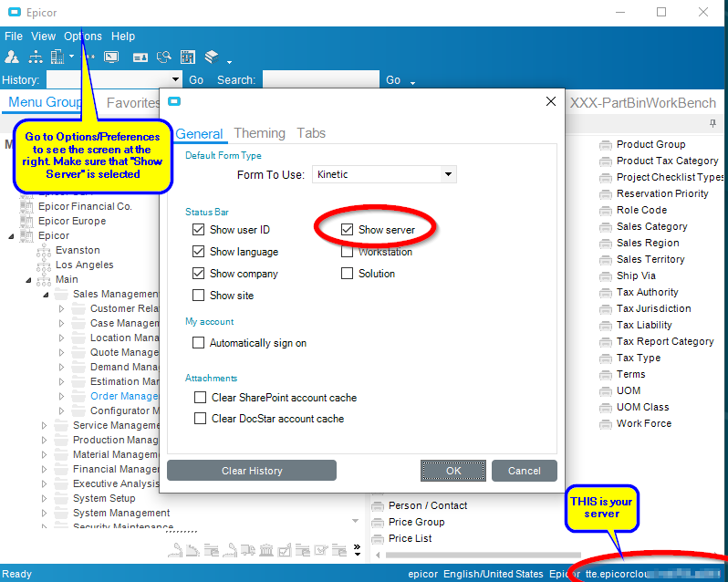This screenshot has width=728, height=582.
Task: Check Automatically sign on
Action: click(198, 342)
